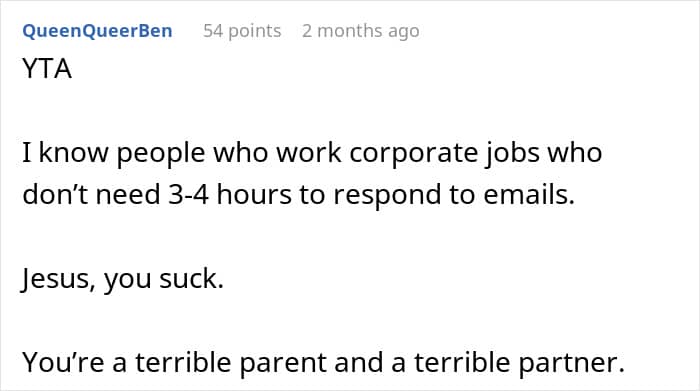Click the 3-4 text in the comment
700x391 pixels.
click(x=188, y=195)
